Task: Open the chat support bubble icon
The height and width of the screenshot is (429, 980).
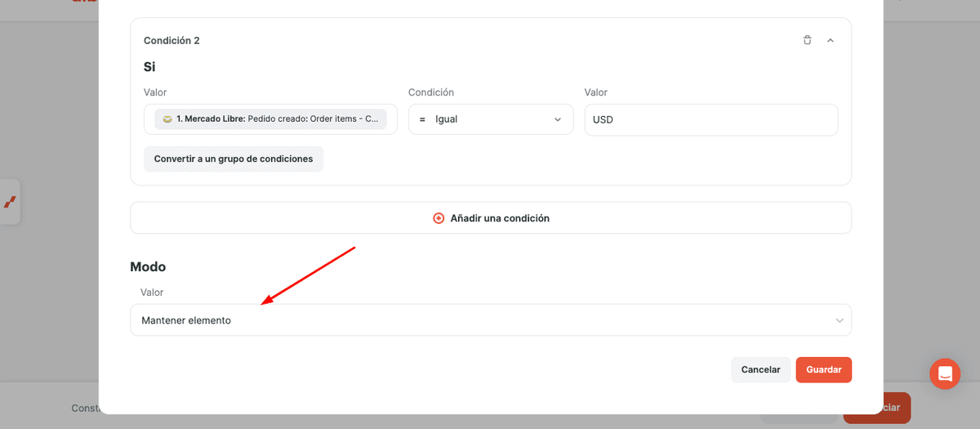Action: (945, 374)
